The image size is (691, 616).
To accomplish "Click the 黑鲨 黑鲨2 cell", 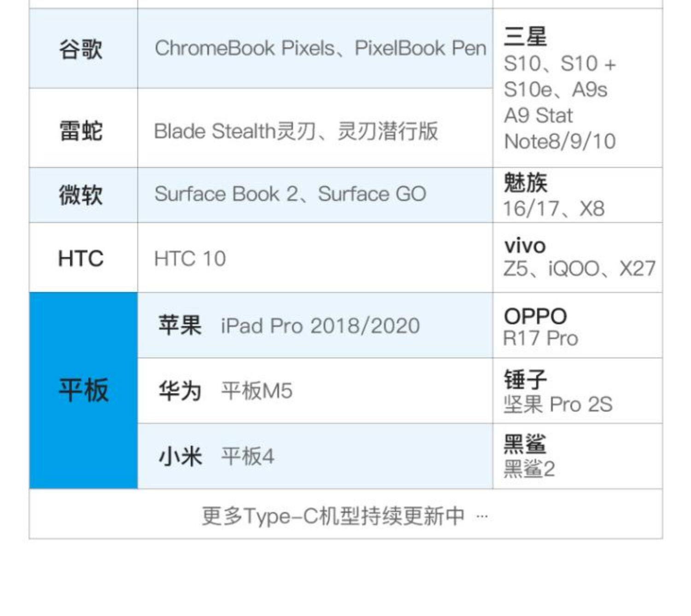I will (578, 456).
